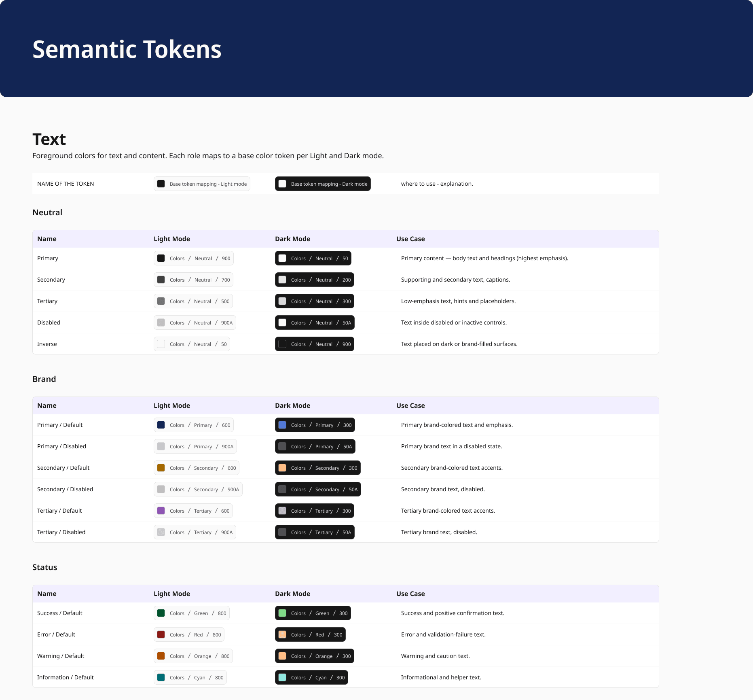This screenshot has height=700, width=753.
Task: Click the Colors / Secondary / 900A chip
Action: point(198,489)
